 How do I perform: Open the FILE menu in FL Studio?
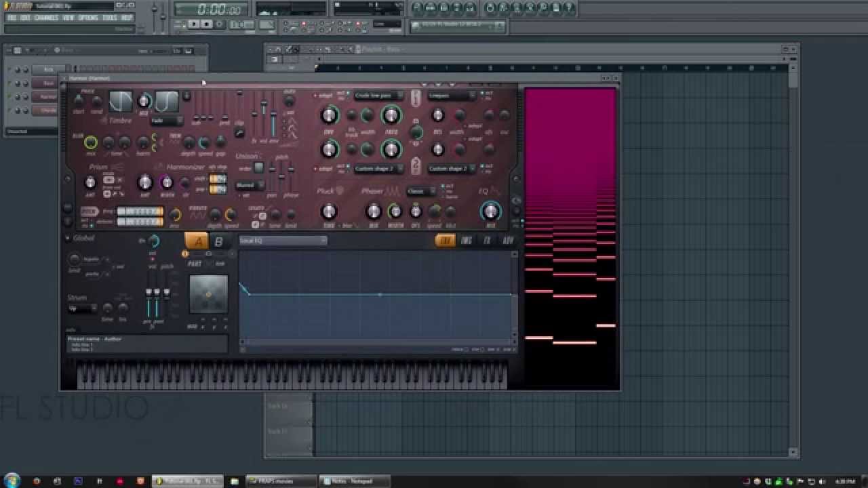coord(12,18)
